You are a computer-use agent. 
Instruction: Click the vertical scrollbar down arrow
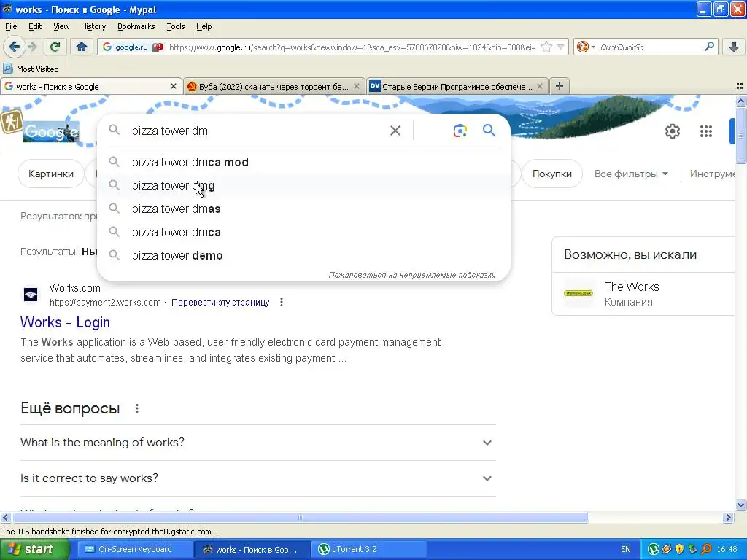click(740, 505)
